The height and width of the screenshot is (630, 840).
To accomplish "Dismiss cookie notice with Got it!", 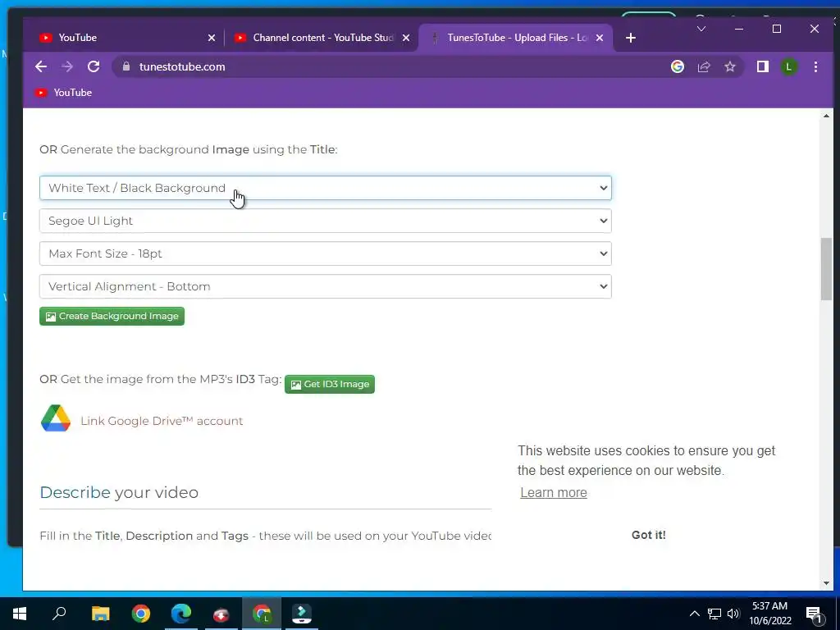I will 648,535.
